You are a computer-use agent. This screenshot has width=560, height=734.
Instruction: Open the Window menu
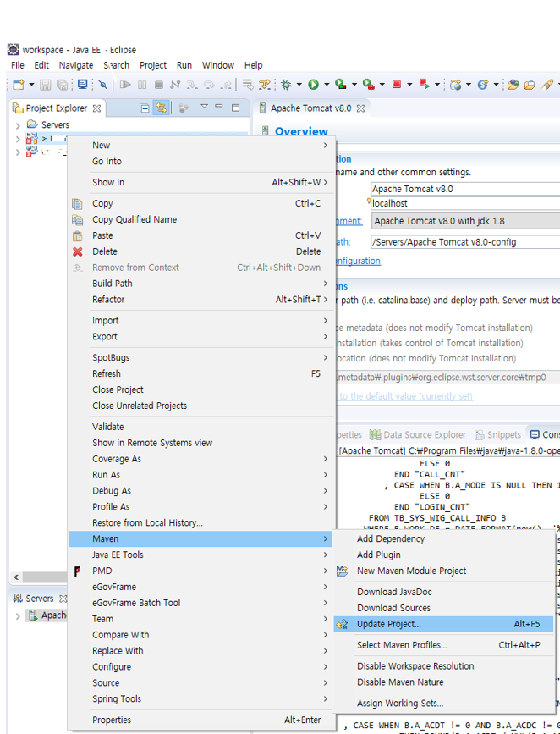click(x=218, y=65)
